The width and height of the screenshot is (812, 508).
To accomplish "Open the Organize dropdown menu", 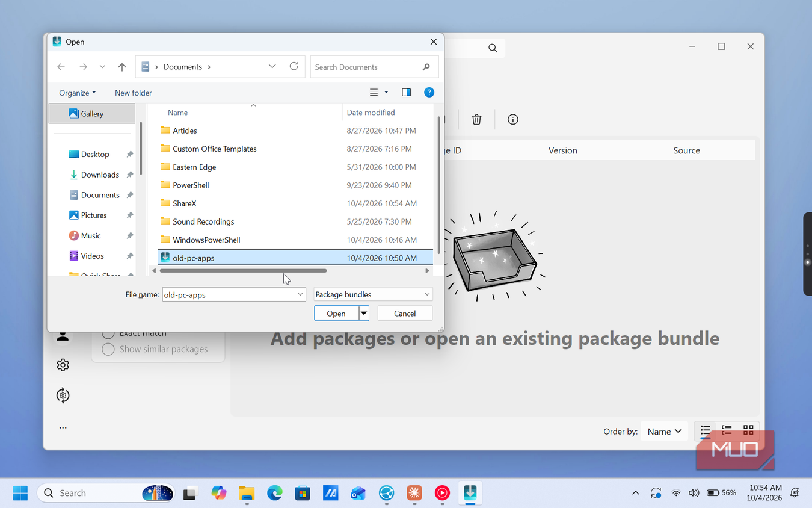I will point(77,93).
